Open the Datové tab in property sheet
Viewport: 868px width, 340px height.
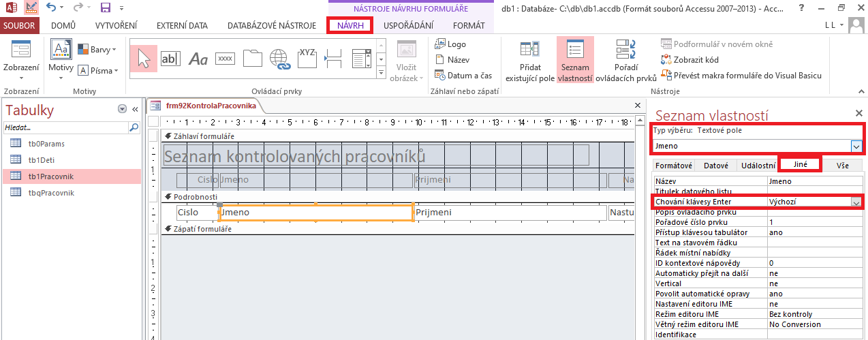point(715,166)
